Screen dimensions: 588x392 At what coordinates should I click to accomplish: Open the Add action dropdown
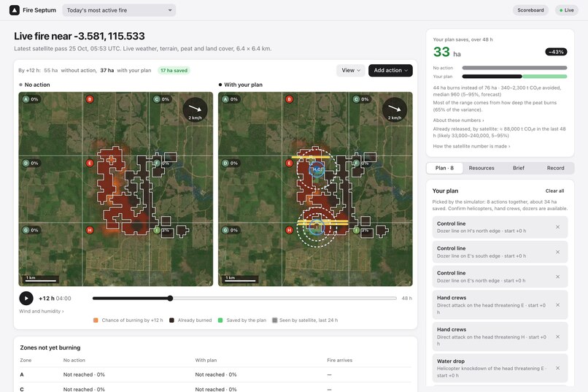click(390, 71)
